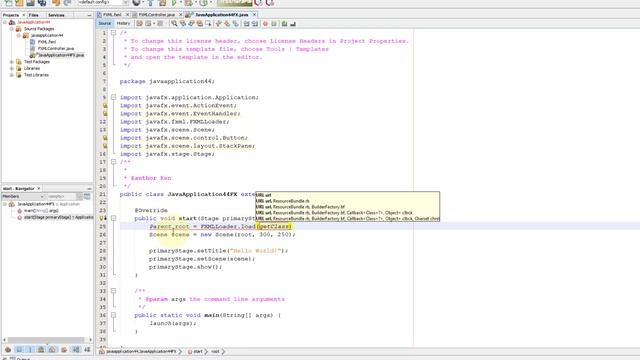
Task: Open the Run Project dropdown arrow
Action: tap(180, 3)
